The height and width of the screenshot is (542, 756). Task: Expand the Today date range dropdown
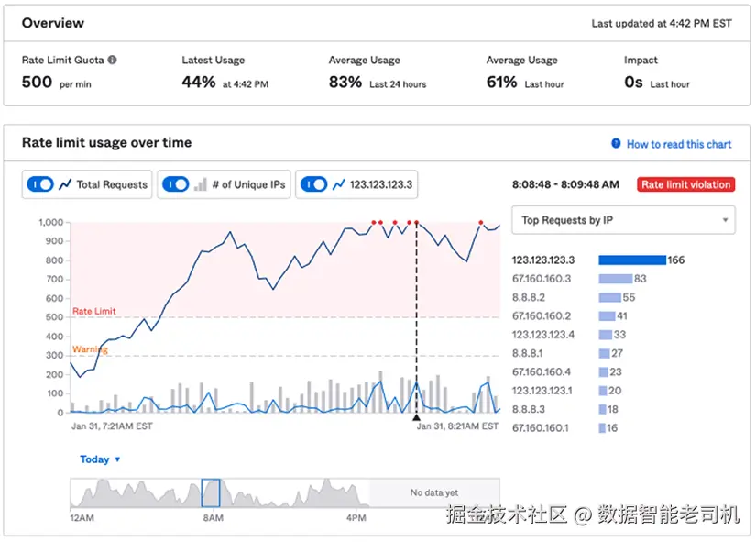click(x=100, y=459)
